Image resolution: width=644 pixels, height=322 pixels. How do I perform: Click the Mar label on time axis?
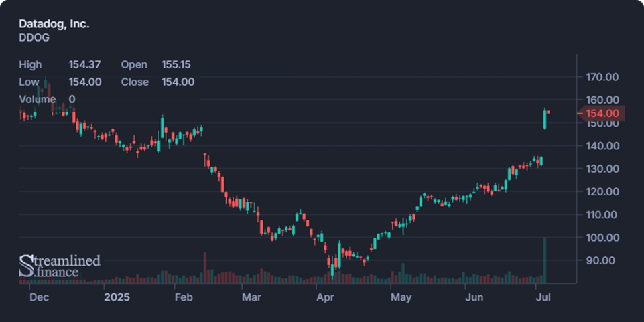click(251, 297)
